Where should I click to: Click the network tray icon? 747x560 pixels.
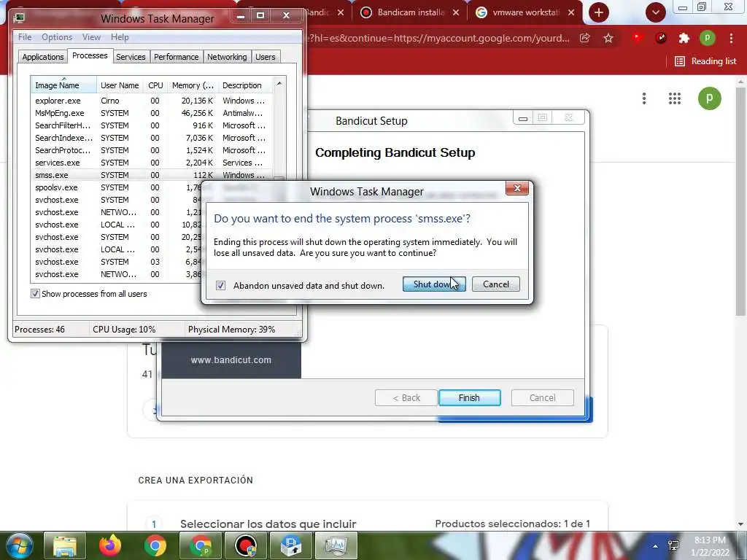tap(673, 545)
